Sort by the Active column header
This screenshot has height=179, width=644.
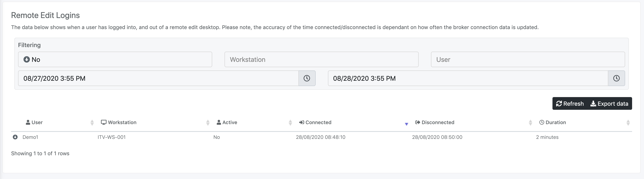tap(229, 122)
